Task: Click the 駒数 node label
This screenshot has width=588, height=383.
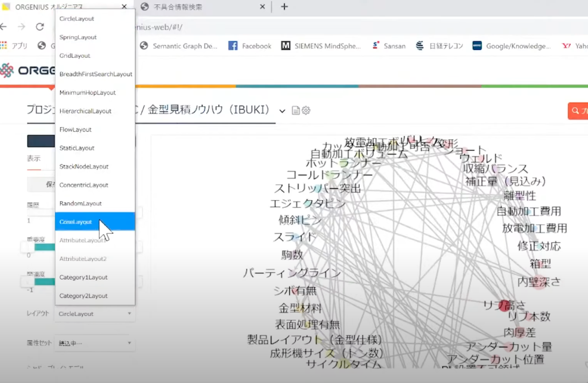Action: click(x=292, y=255)
